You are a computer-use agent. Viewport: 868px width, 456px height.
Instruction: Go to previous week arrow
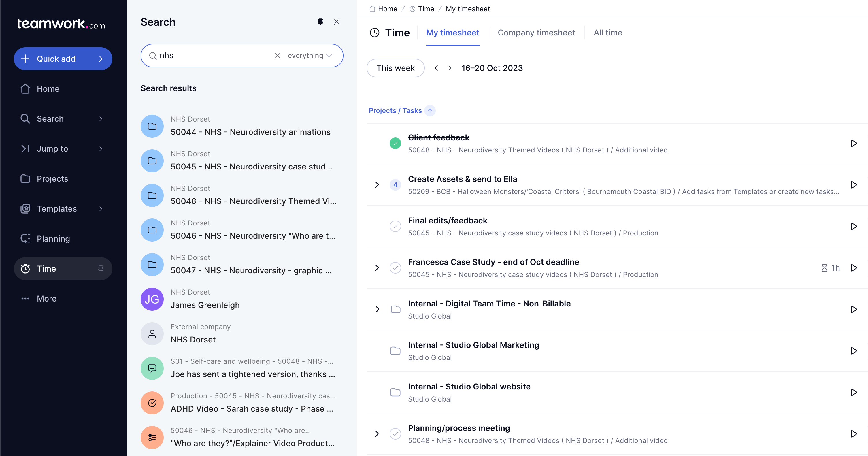tap(436, 68)
